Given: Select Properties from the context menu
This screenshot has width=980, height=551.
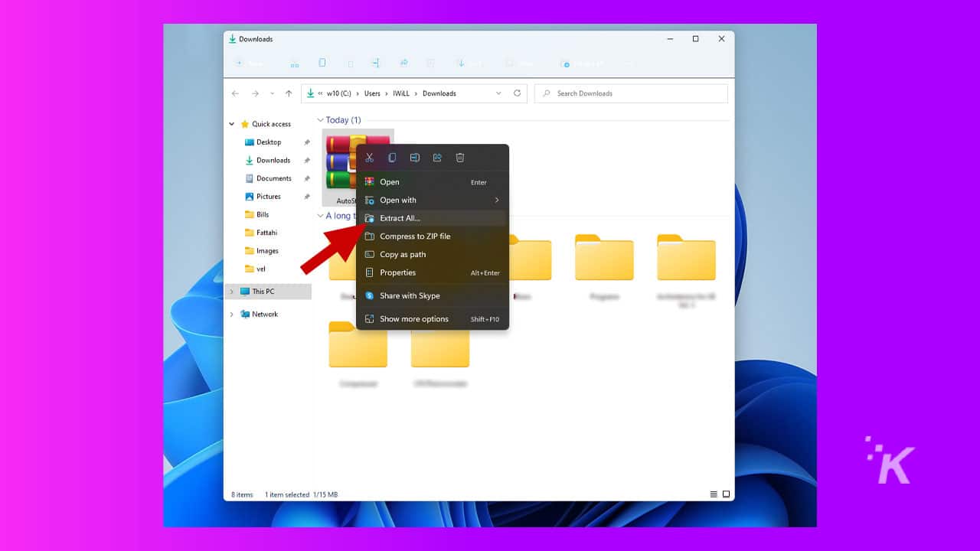Looking at the screenshot, I should click(399, 272).
